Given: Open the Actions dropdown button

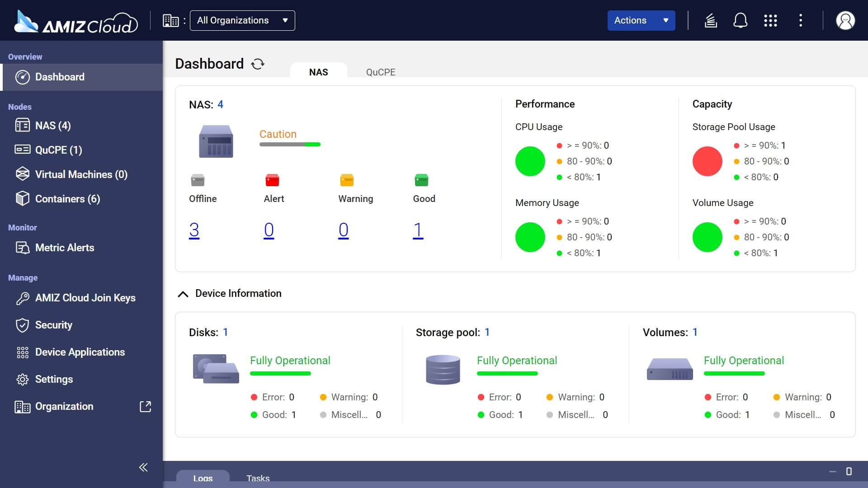Looking at the screenshot, I should click(641, 20).
